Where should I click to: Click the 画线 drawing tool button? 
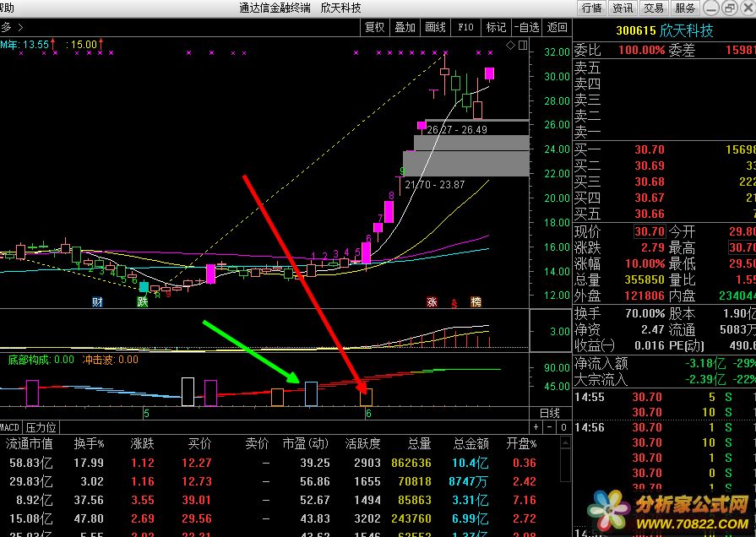coord(435,28)
